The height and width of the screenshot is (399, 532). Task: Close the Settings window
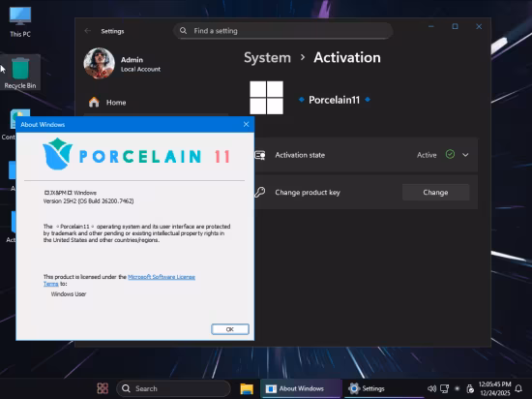click(x=479, y=26)
